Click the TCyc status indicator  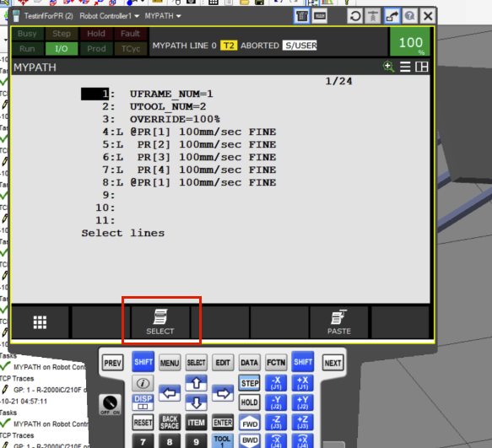click(x=131, y=49)
